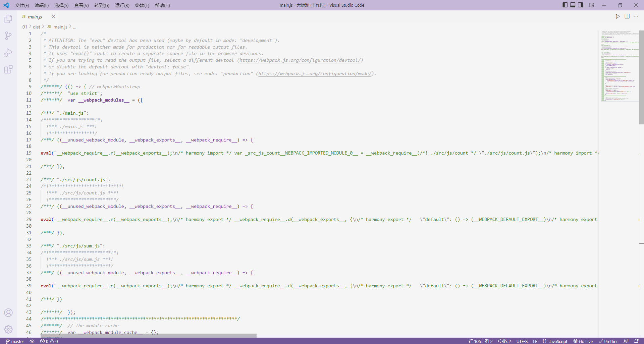The image size is (644, 344).
Task: Click the 01 breadcrumb folder
Action: (24, 27)
